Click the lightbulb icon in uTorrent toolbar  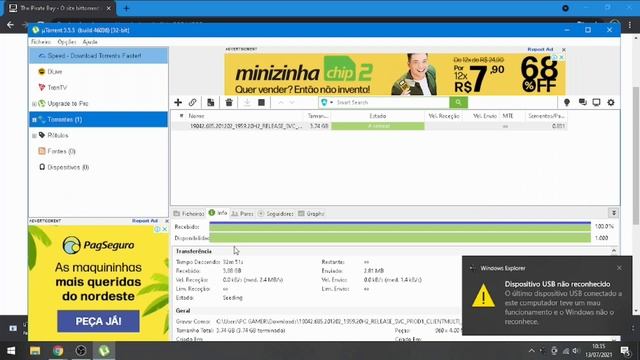click(567, 102)
